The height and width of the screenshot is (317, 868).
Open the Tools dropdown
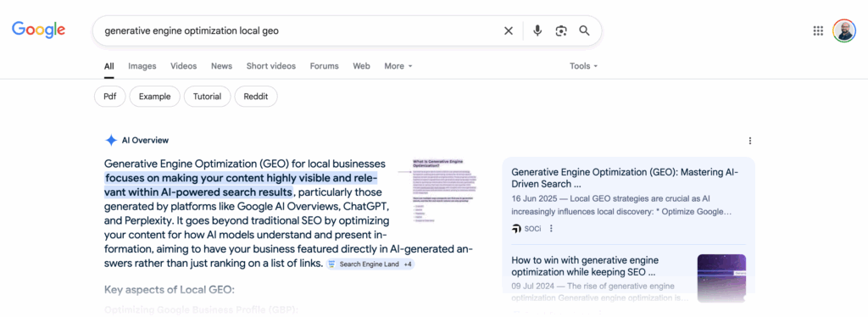pos(583,66)
